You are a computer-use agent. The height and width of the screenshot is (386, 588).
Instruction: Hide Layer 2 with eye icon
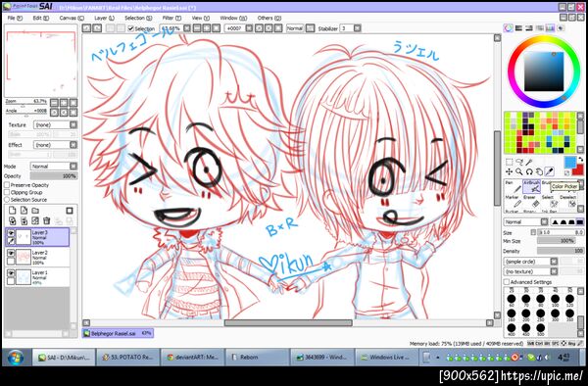click(11, 254)
